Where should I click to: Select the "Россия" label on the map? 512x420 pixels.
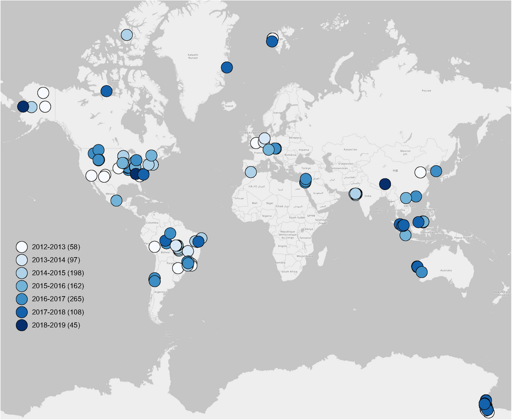[x=427, y=91]
